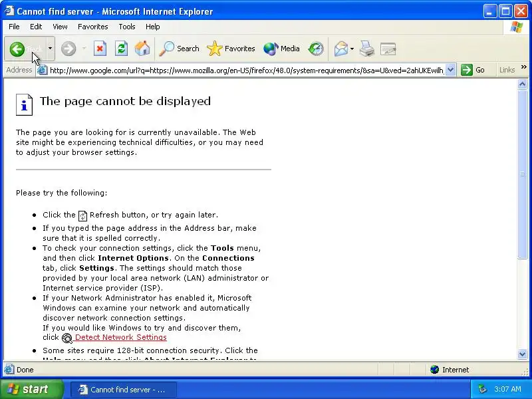Refresh the page with toolbar Refresh icon

(121, 49)
